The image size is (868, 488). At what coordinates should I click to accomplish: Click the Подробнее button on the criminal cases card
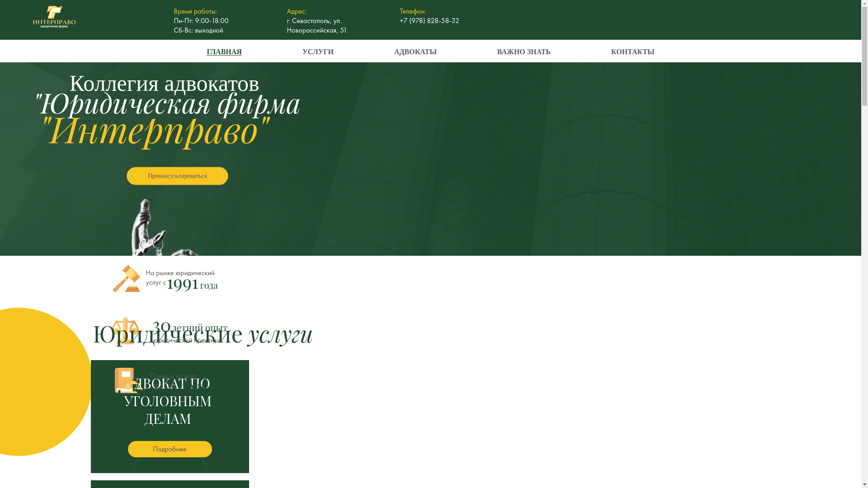[x=170, y=449]
